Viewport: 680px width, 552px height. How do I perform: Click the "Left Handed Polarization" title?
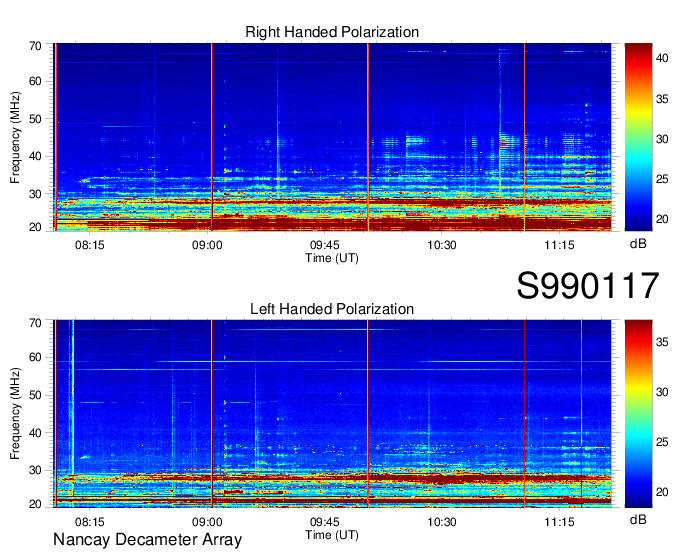(332, 309)
